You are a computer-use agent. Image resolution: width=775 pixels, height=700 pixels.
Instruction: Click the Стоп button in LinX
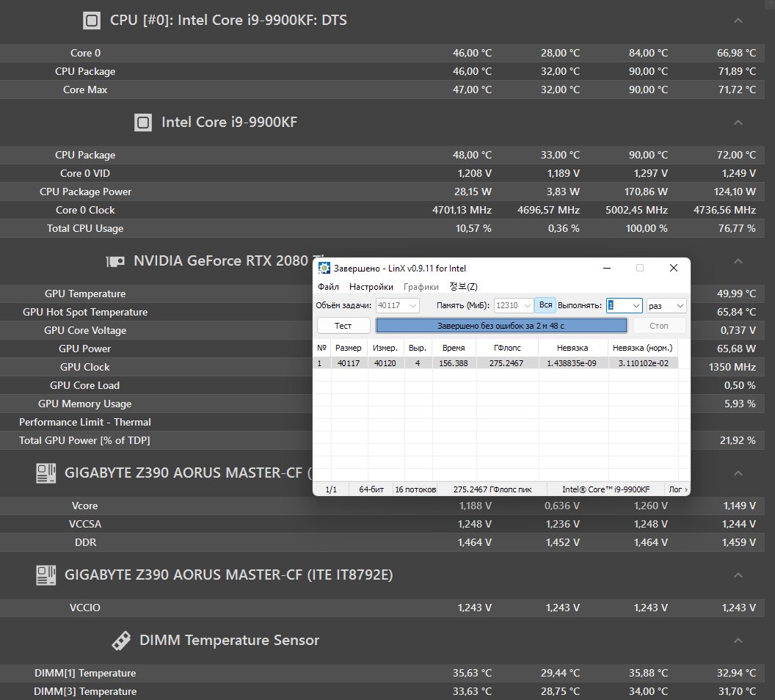[659, 326]
